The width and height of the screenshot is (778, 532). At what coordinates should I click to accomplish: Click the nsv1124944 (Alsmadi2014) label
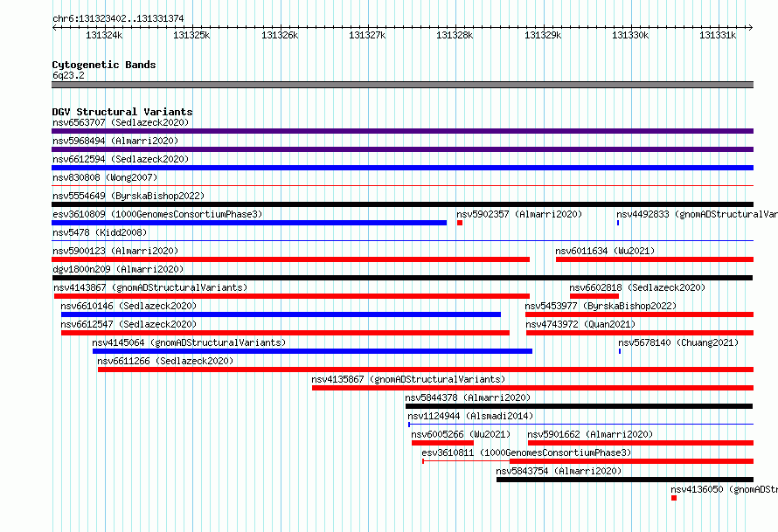pyautogui.click(x=470, y=416)
